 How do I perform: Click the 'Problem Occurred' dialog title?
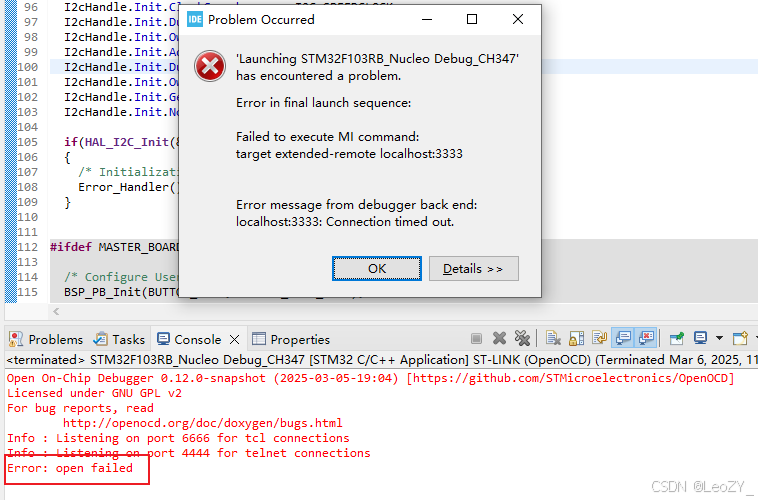[261, 20]
